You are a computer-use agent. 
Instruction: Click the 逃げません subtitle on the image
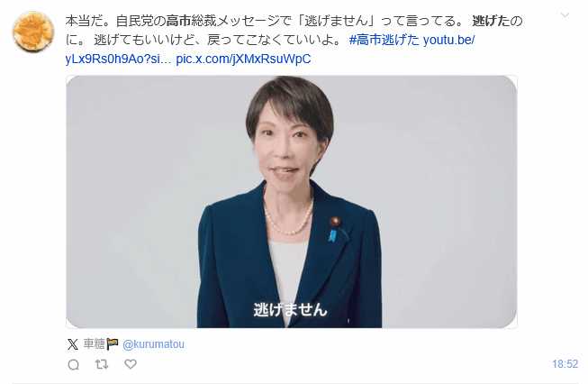tap(291, 310)
